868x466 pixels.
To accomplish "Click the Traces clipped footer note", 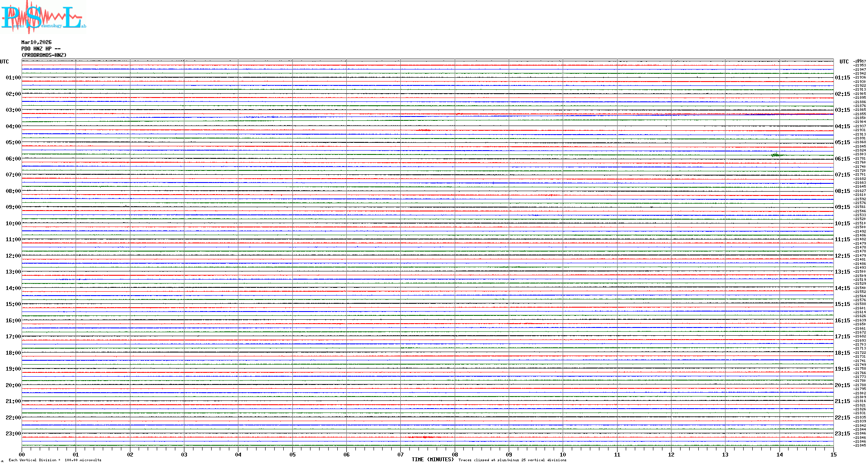I will tap(512, 460).
